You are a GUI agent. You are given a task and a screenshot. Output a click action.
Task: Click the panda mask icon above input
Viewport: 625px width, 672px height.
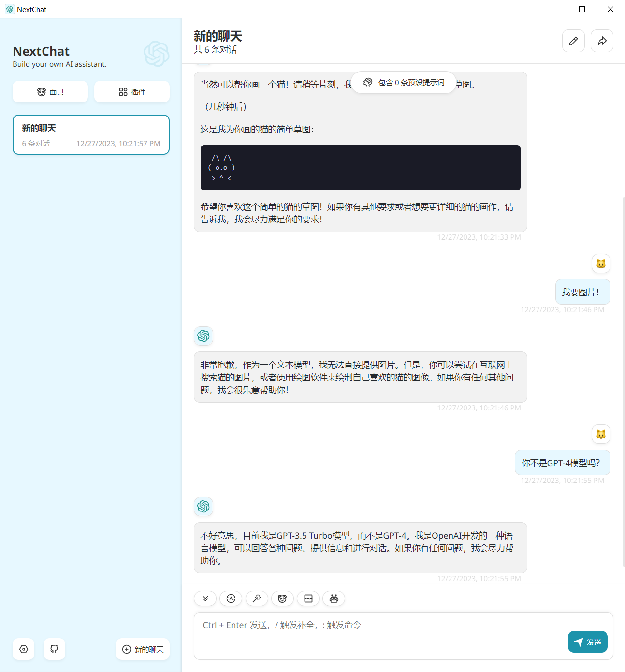pyautogui.click(x=282, y=599)
